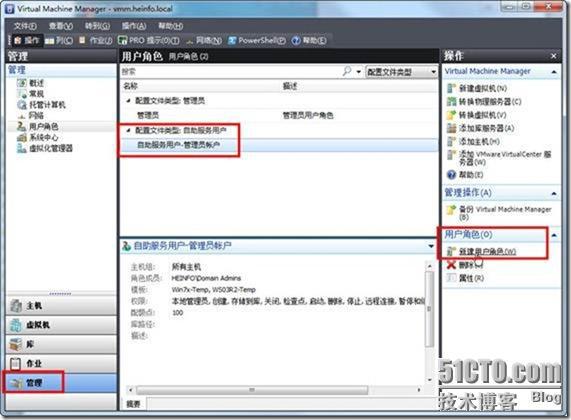Collapse the 用户角色(O) actions section
571x420 pixels.
[554, 235]
